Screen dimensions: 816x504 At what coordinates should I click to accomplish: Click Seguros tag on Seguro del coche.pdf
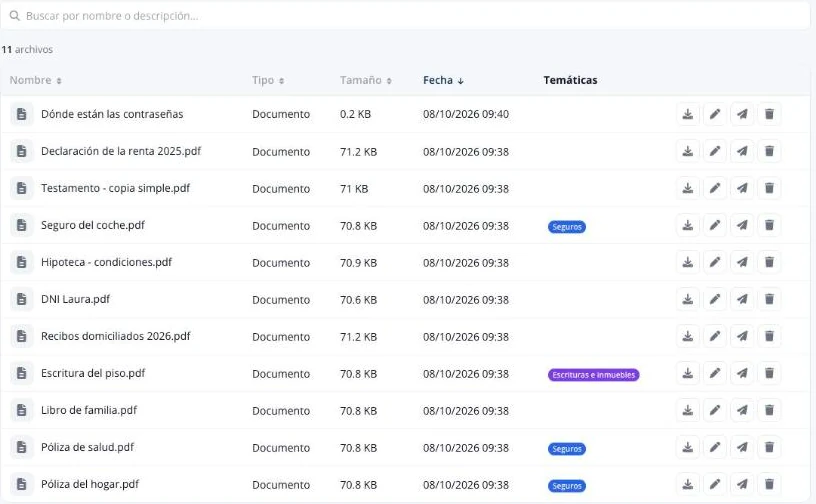coord(567,227)
